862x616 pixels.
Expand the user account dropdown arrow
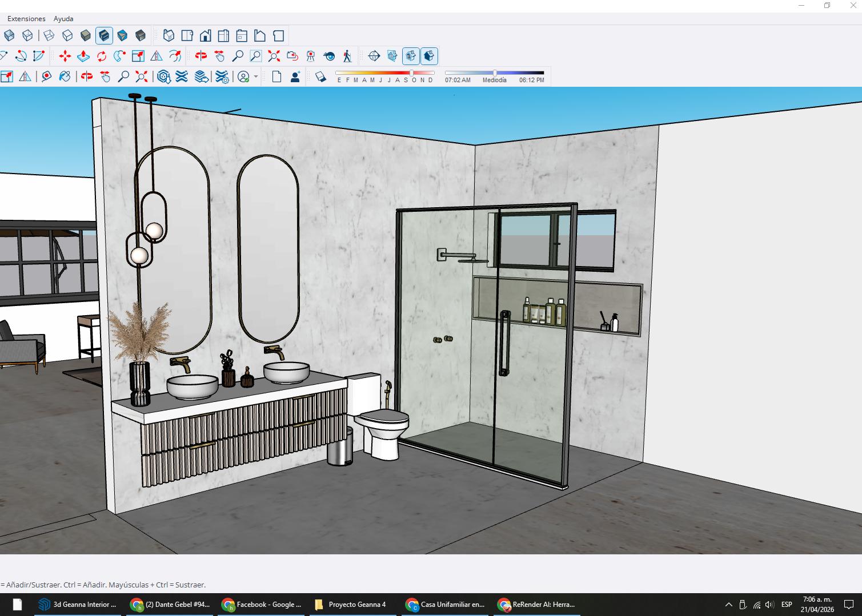click(x=256, y=77)
